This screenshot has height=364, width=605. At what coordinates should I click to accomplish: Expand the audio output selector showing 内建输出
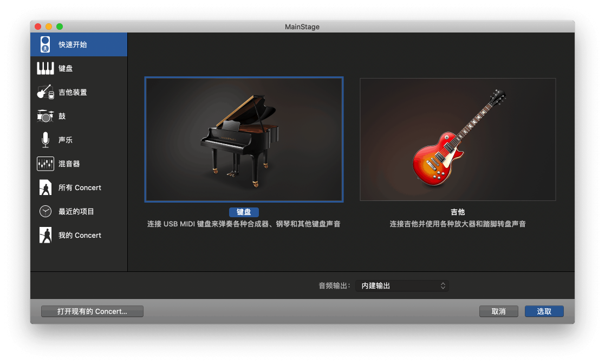pyautogui.click(x=402, y=285)
